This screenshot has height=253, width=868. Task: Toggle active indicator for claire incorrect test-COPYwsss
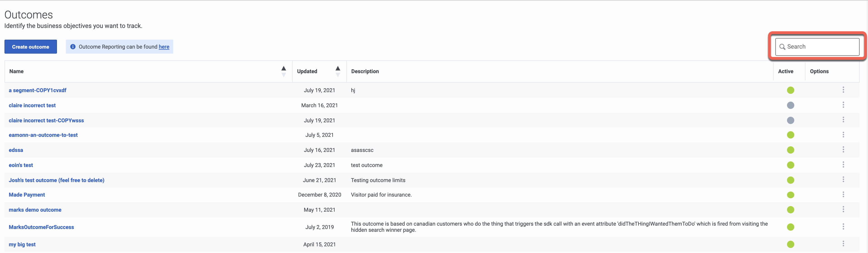790,120
